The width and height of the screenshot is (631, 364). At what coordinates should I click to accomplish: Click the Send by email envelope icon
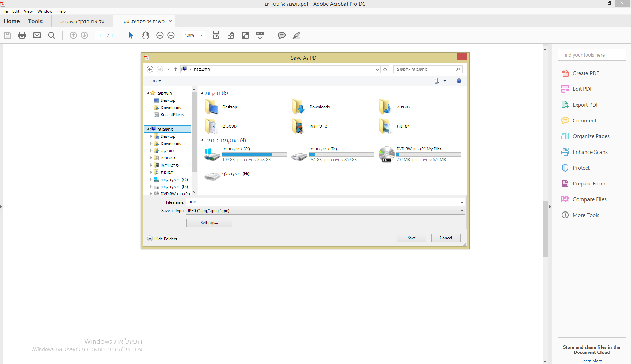[x=37, y=35]
